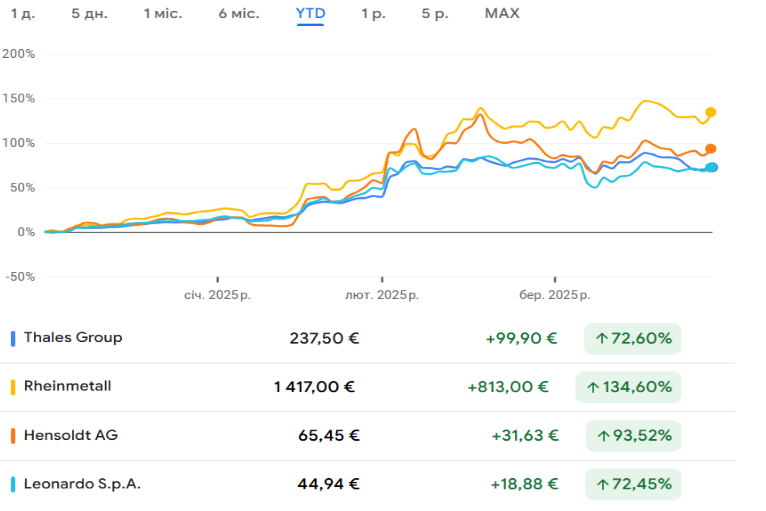Choose the 1 міс. time range
Viewport: 766px width, 511px height.
click(x=163, y=14)
